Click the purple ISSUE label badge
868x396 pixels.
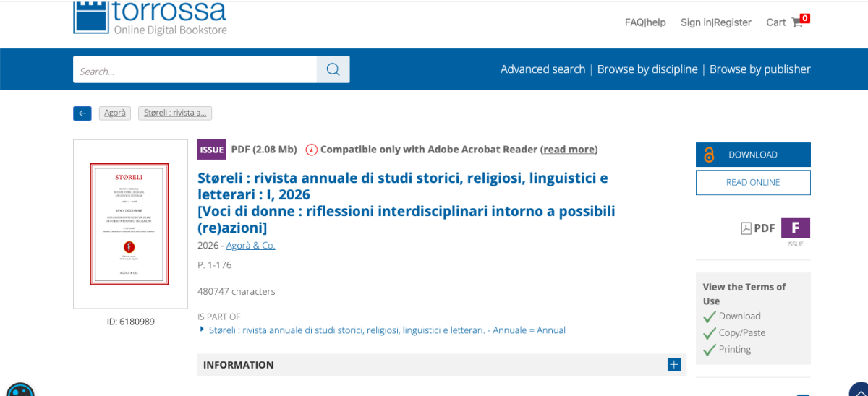tap(211, 150)
